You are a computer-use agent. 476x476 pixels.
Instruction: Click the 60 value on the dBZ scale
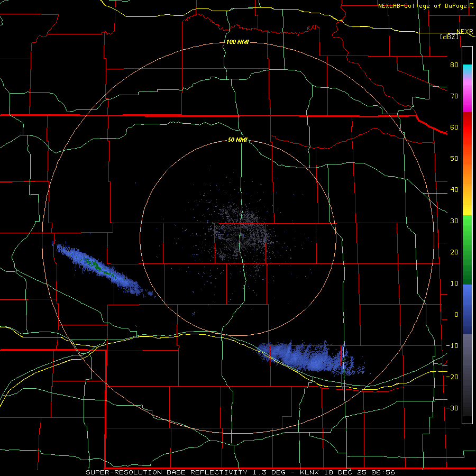point(454,127)
